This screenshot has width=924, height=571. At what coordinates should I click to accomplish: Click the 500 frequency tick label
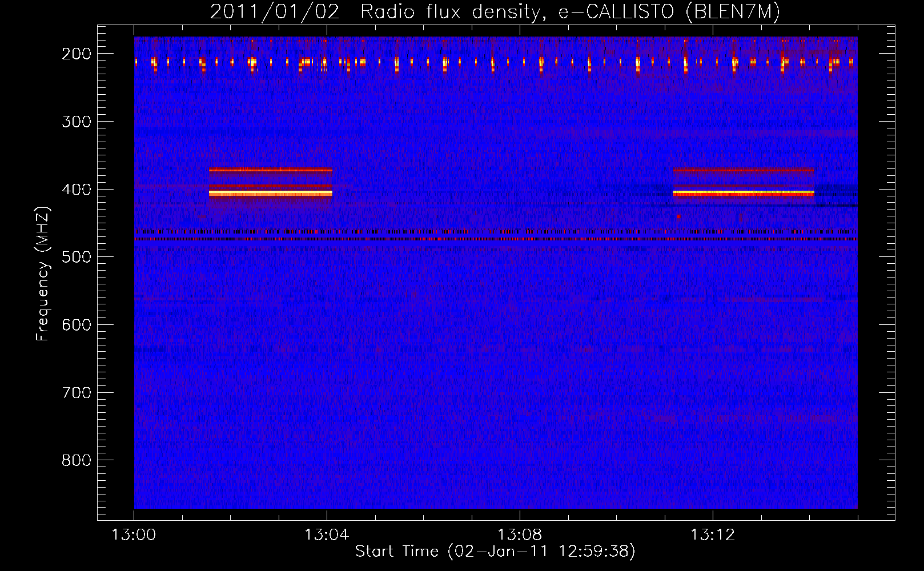click(x=77, y=257)
